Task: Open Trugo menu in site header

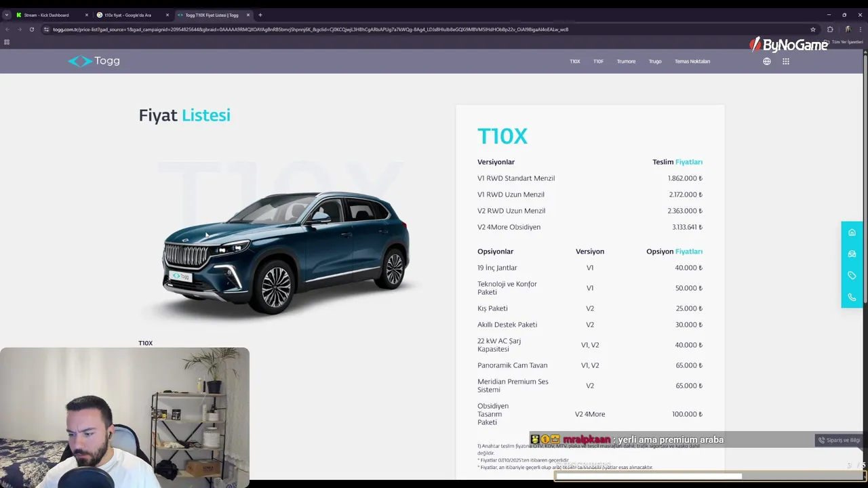Action: click(x=655, y=61)
